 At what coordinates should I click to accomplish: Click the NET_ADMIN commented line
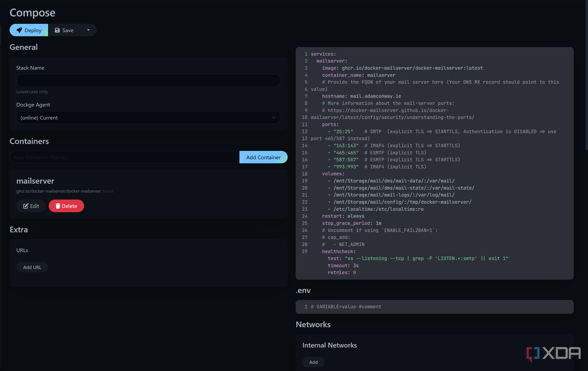343,244
